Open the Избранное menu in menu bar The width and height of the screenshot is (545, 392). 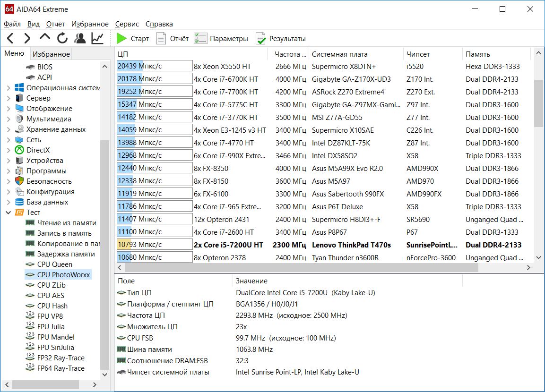pos(90,24)
